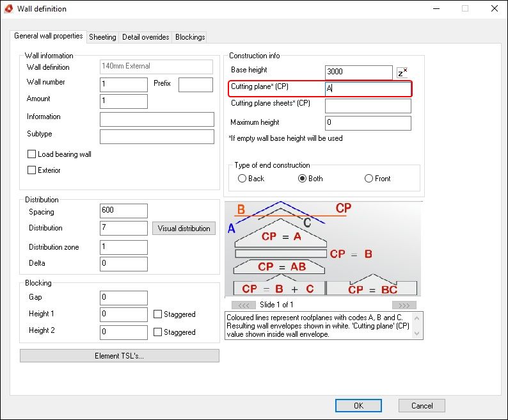Click the blocking Gap input field

pyautogui.click(x=123, y=298)
